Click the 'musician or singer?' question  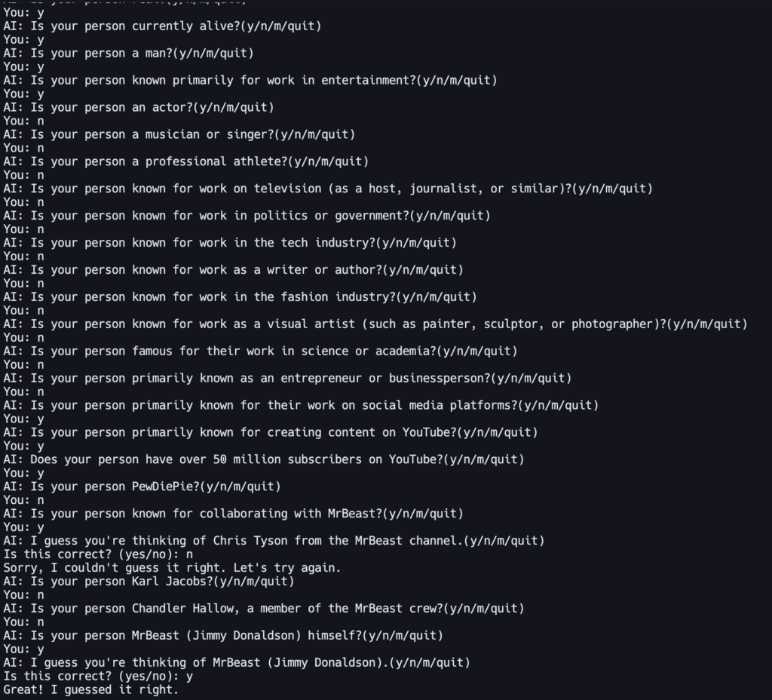(x=179, y=135)
